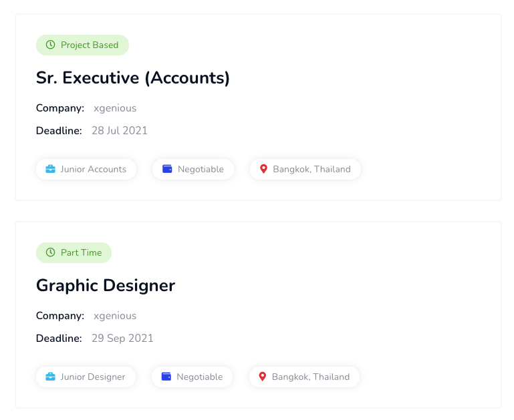Click location pin in Graphic Designer card

pos(263,377)
